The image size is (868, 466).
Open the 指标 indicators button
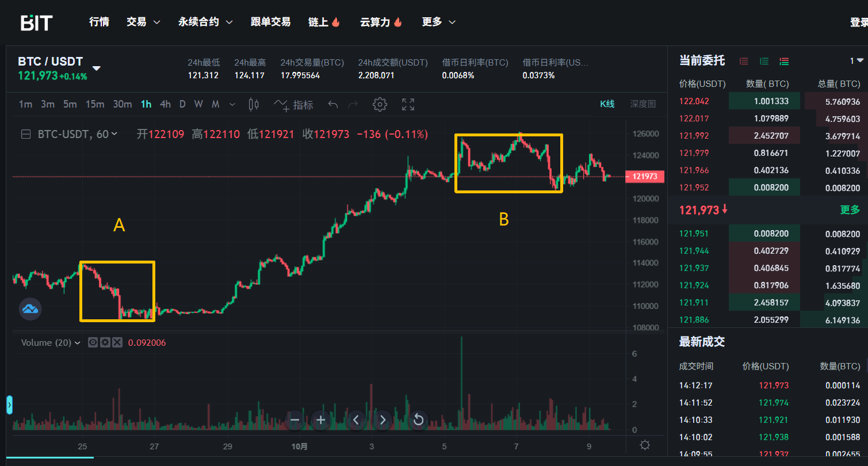coord(294,105)
